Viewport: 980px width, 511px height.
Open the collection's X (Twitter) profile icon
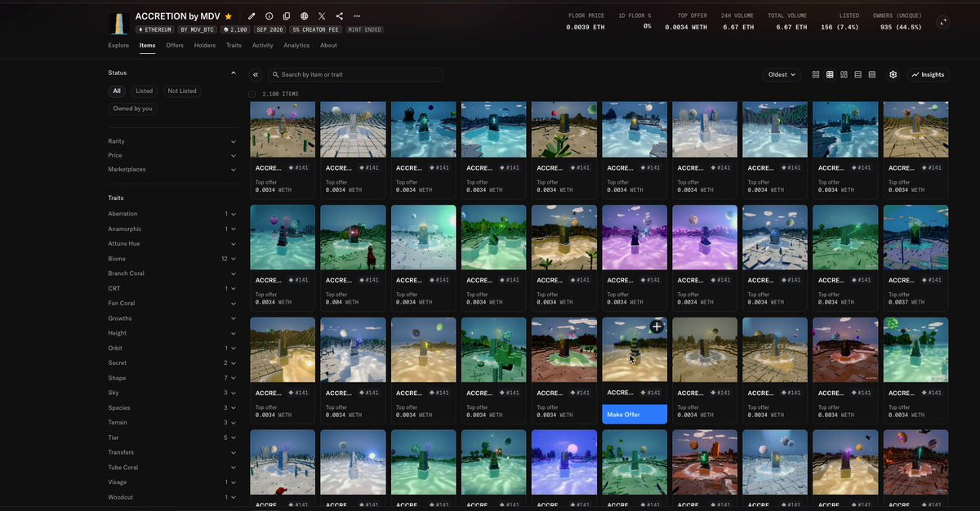(x=322, y=16)
